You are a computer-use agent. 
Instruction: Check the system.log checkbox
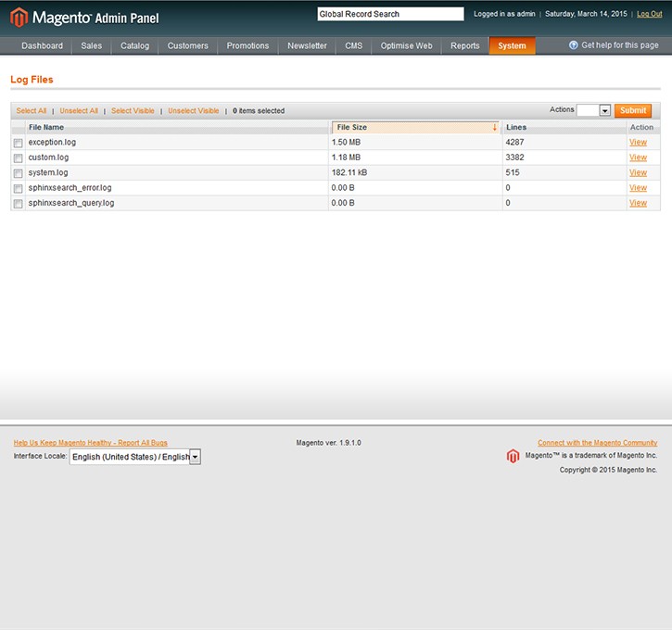pos(18,173)
